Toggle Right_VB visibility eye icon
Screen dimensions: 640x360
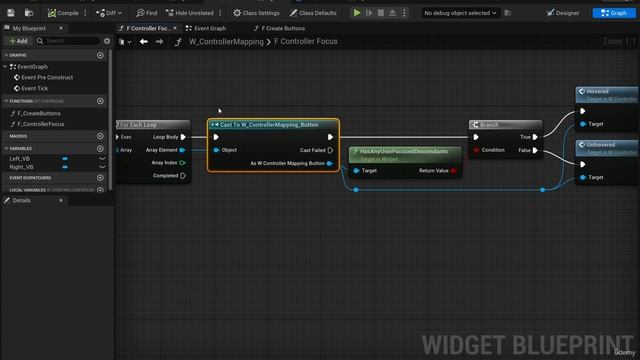coord(102,167)
